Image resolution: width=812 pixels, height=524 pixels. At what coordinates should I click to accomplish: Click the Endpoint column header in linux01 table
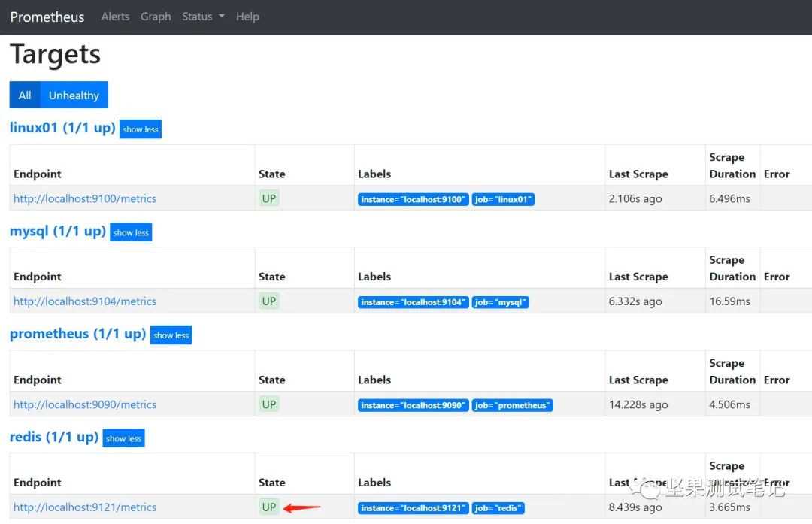click(38, 174)
